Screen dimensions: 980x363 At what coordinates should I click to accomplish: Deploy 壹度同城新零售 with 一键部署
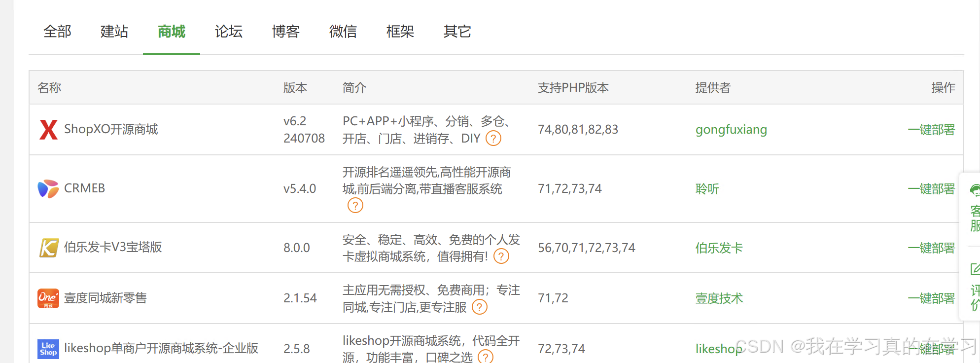click(931, 298)
